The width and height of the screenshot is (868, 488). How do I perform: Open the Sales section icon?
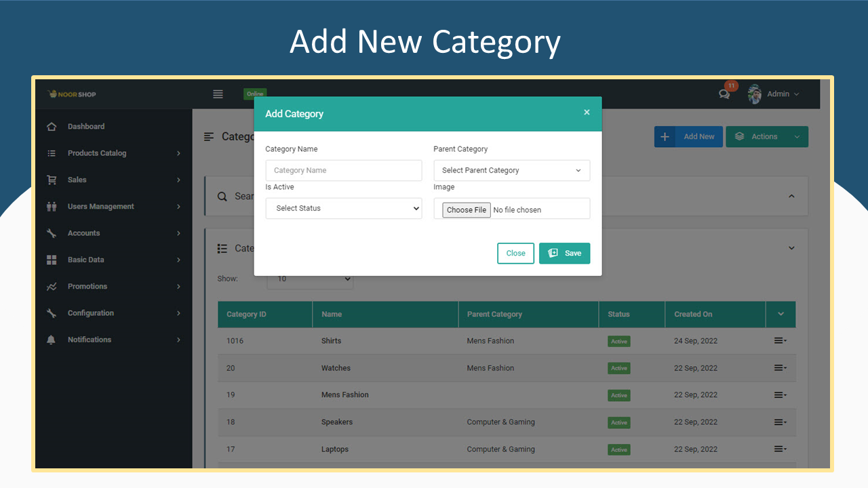(x=53, y=180)
